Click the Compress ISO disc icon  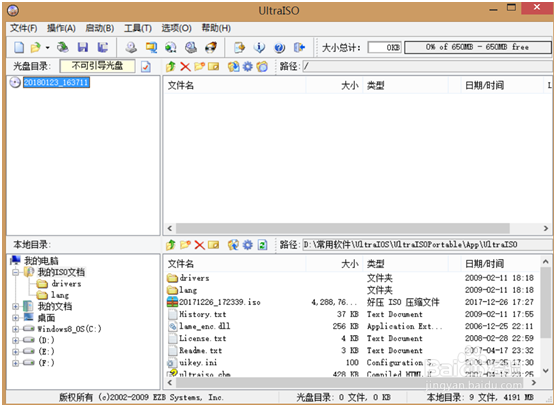171,47
